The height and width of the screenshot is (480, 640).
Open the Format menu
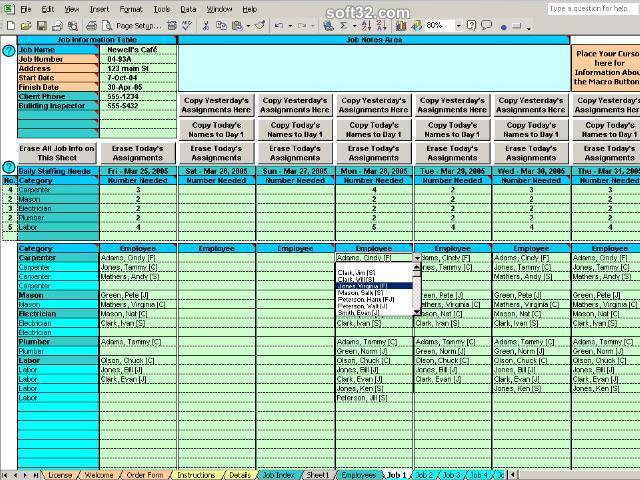pyautogui.click(x=131, y=9)
